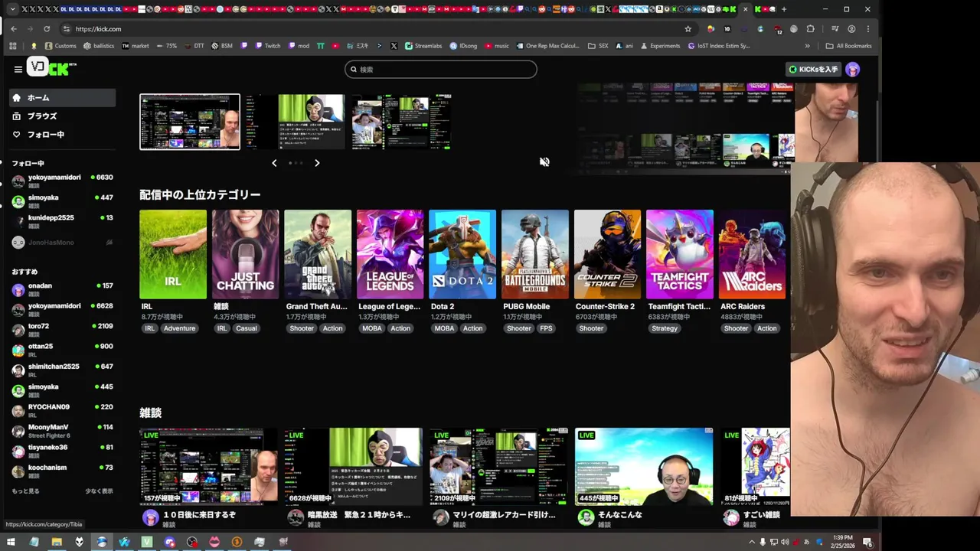Open the Kick hamburger sidebar menu
The image size is (980, 551).
tap(18, 69)
